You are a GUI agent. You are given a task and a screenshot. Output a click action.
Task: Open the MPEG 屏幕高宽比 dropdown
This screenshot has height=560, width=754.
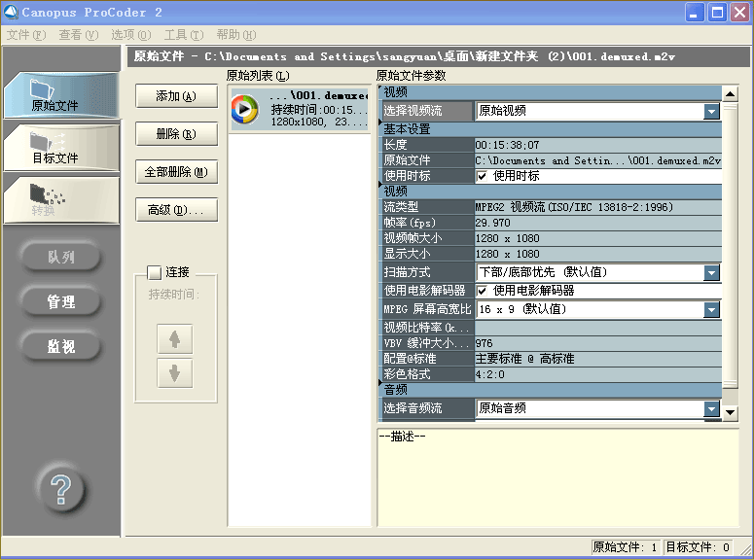point(712,309)
